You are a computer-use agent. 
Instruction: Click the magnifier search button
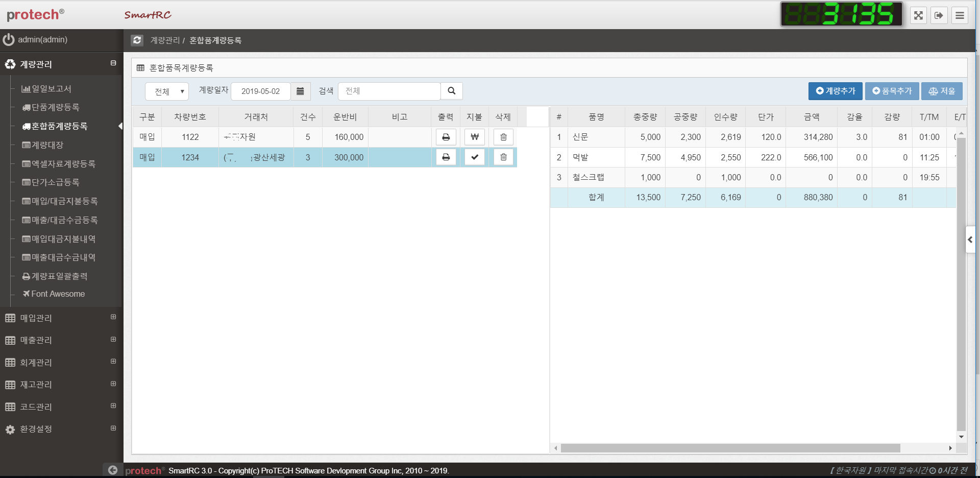(x=451, y=91)
